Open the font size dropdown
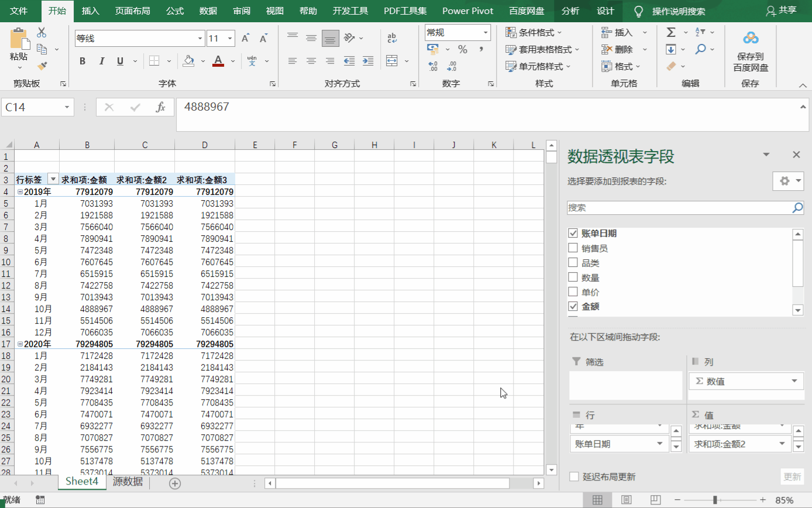812x508 pixels. click(x=229, y=39)
